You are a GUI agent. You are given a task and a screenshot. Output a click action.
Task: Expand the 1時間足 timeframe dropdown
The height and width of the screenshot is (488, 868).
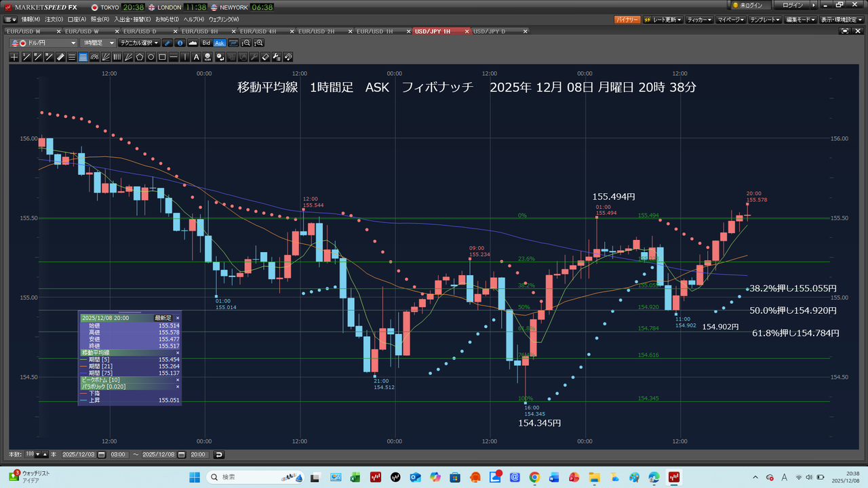click(x=98, y=43)
